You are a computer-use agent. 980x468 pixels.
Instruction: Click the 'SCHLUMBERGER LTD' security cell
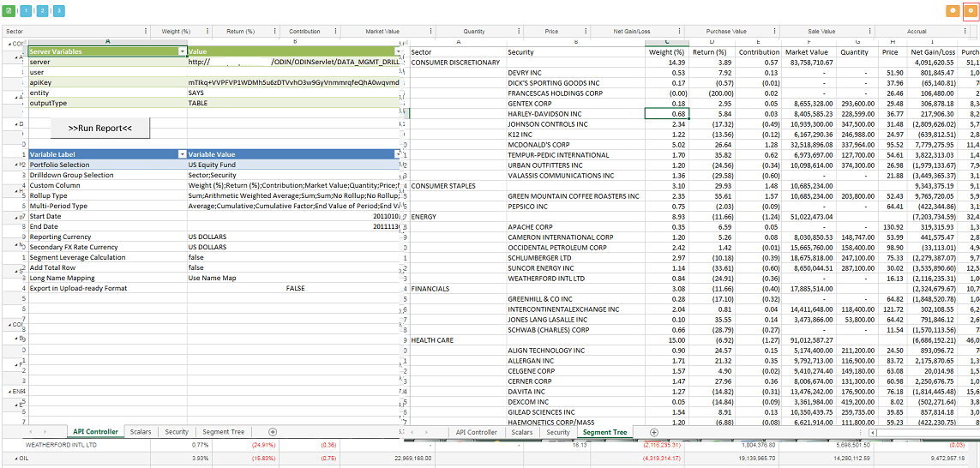[x=575, y=257]
